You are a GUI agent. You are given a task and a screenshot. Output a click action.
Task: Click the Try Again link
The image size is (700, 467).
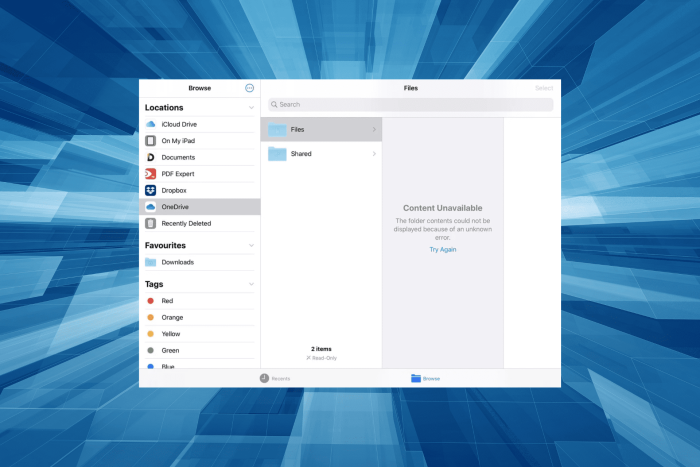[443, 250]
